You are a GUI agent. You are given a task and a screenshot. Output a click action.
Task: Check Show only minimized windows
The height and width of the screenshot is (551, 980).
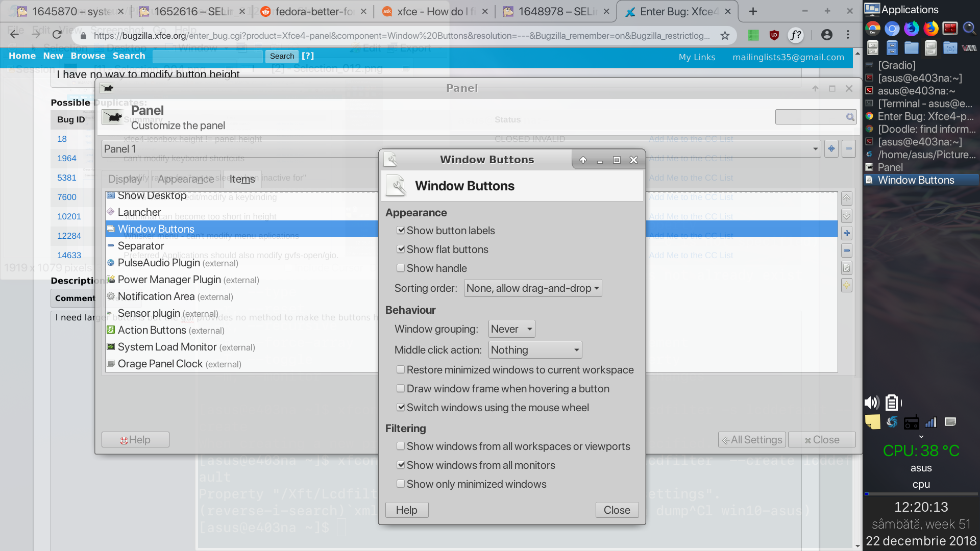coord(401,484)
